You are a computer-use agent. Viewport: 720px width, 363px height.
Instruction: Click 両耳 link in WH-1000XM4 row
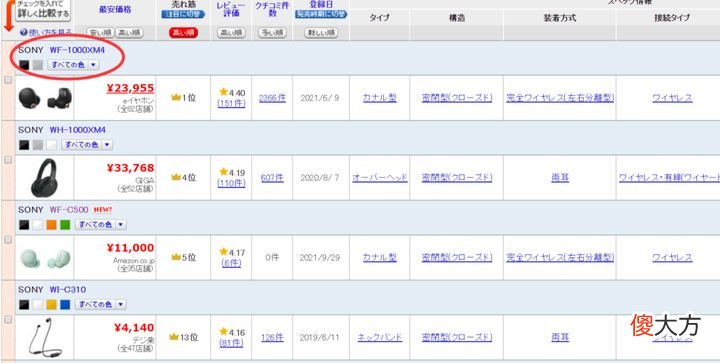coord(560,178)
